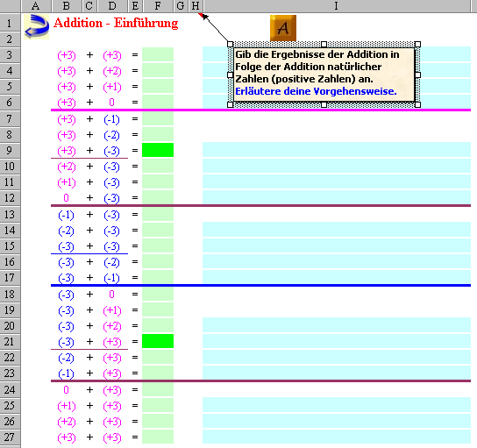
Task: Click the blue text 'Erläutere deine Vorgehensweise.'
Action: click(316, 91)
